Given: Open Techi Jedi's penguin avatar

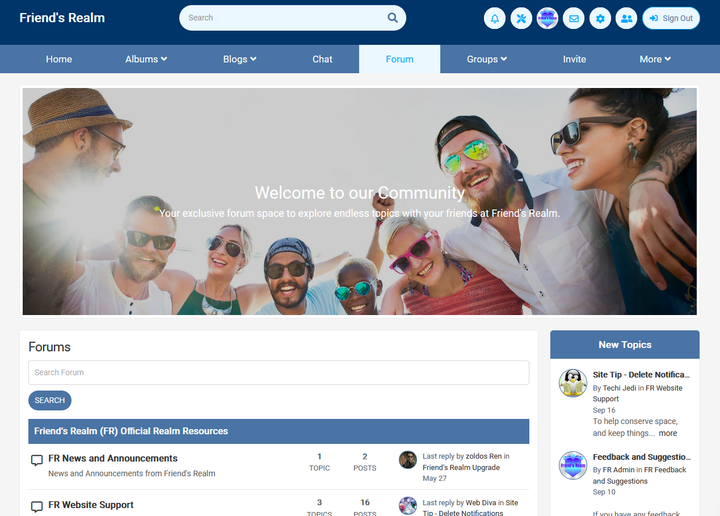Looking at the screenshot, I should [x=573, y=383].
